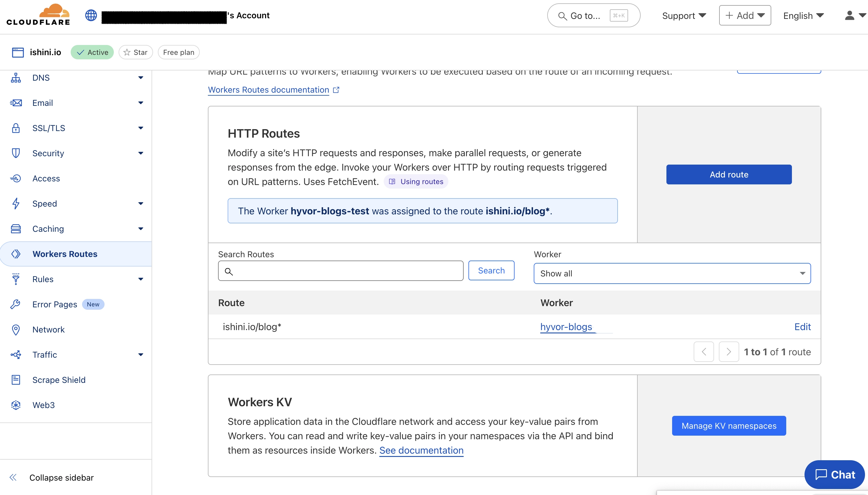Go to previous page of routes

[x=704, y=351]
